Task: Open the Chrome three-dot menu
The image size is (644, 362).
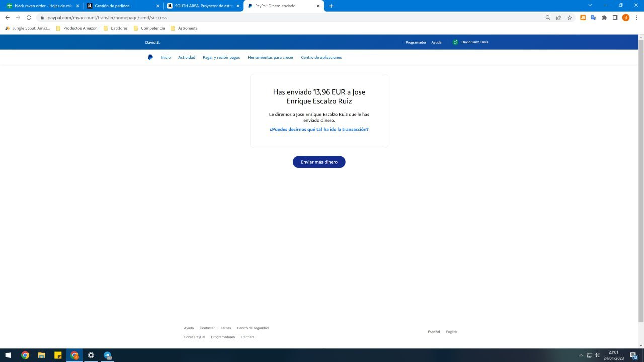Action: coord(636,17)
